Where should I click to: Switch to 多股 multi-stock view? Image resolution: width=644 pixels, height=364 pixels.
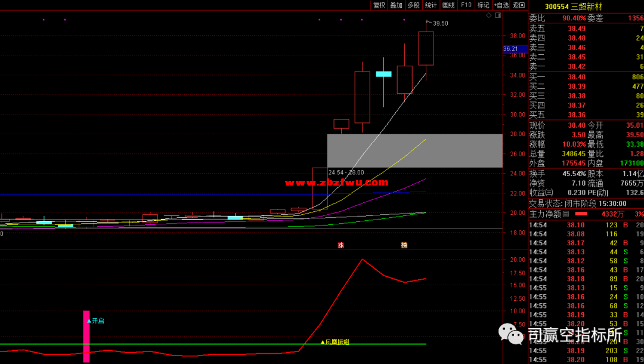click(413, 5)
